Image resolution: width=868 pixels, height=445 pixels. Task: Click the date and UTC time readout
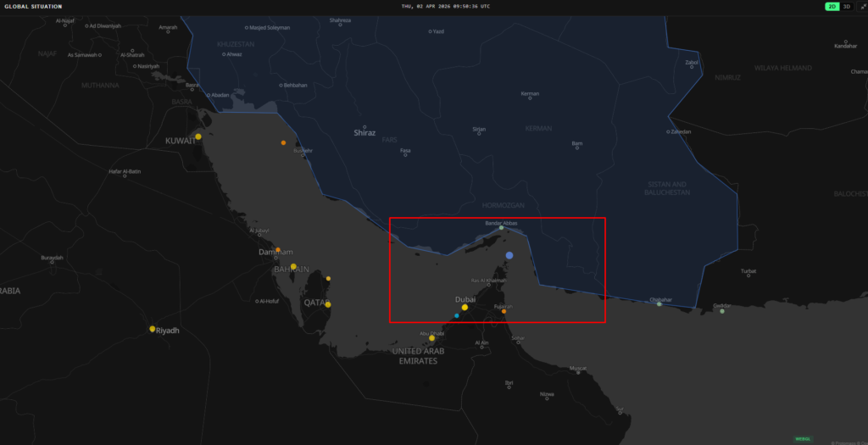[446, 7]
